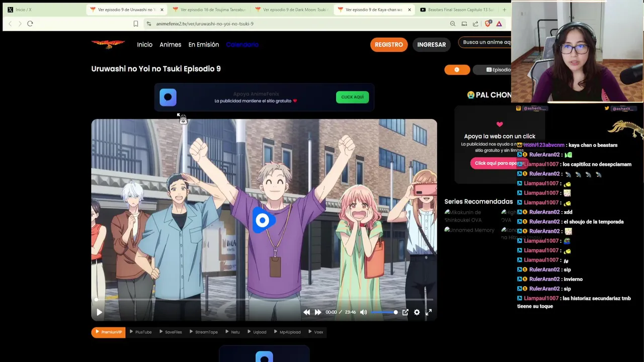Go to Inicio in the site menu

[x=144, y=45]
